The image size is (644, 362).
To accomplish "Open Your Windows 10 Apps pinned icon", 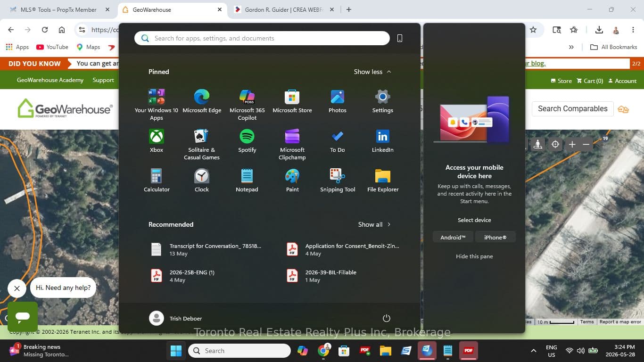I will [157, 105].
